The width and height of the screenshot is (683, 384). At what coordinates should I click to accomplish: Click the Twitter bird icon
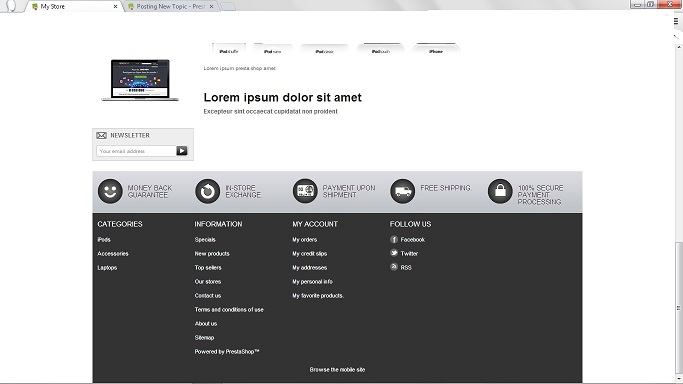(394, 253)
